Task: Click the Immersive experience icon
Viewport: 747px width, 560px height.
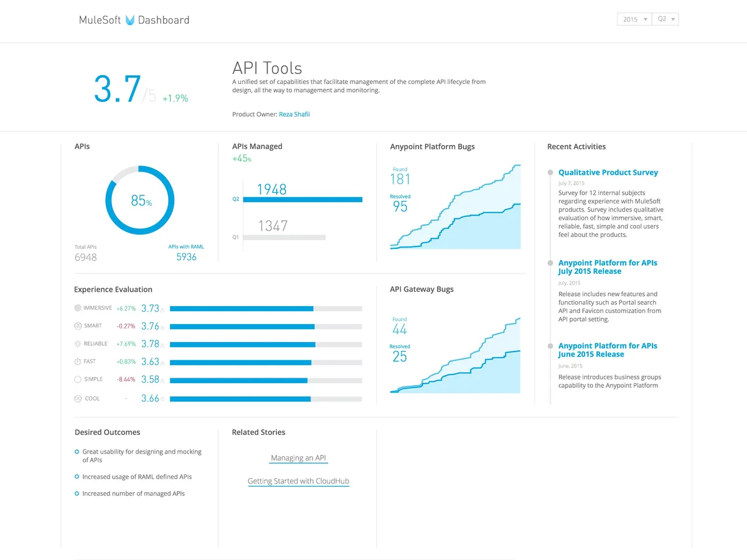Action: (78, 308)
